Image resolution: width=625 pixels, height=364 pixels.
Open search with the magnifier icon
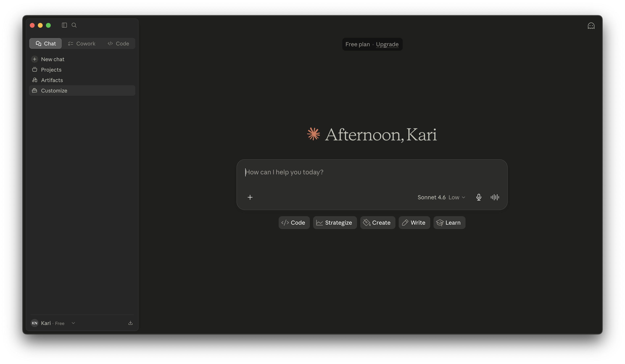tap(74, 25)
